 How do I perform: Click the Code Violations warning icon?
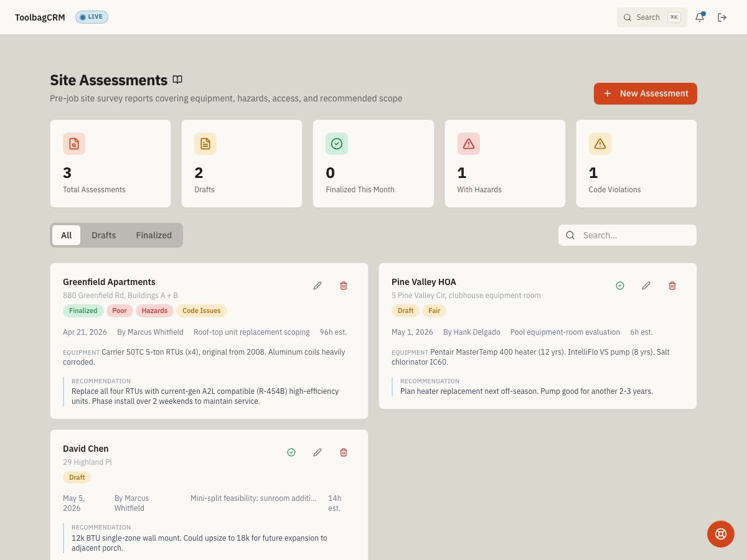[x=600, y=144]
